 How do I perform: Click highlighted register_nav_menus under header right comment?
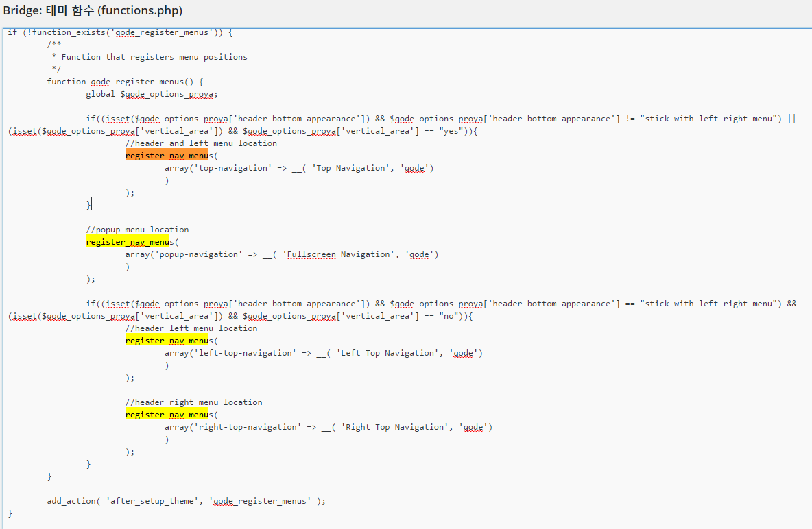coord(167,415)
